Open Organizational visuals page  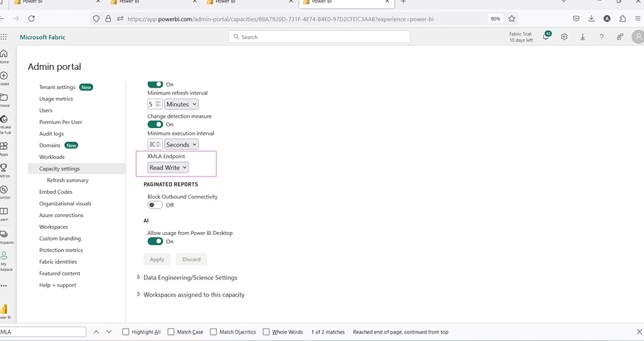tap(65, 203)
